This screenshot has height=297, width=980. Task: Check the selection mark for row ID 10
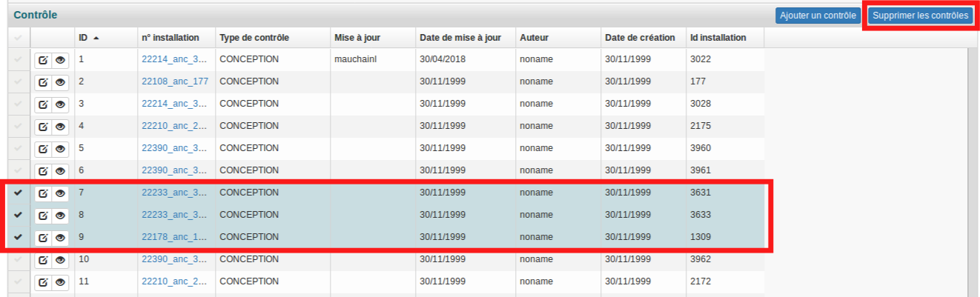click(x=19, y=259)
